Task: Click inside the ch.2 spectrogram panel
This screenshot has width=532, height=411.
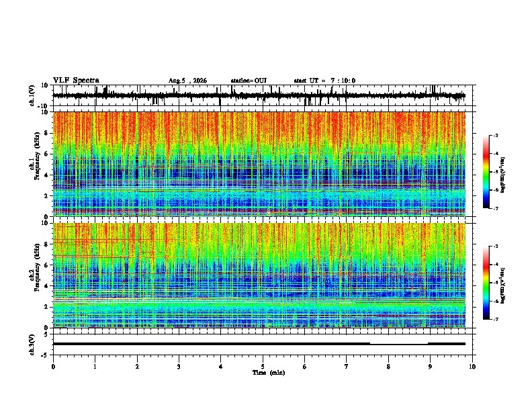Action: (x=259, y=275)
